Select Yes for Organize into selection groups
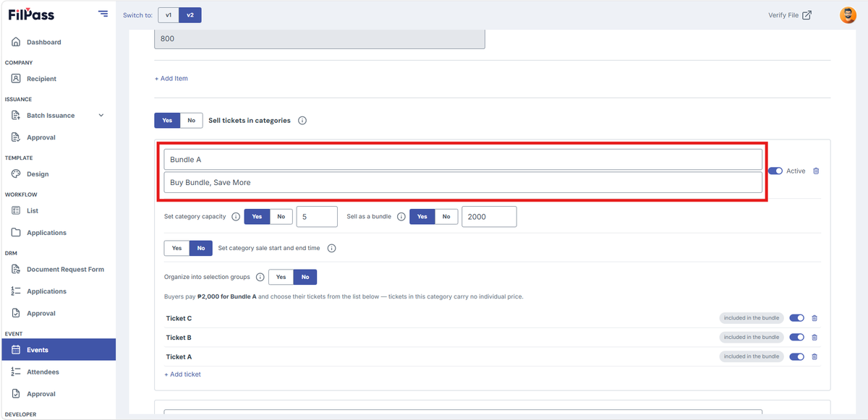 tap(281, 277)
